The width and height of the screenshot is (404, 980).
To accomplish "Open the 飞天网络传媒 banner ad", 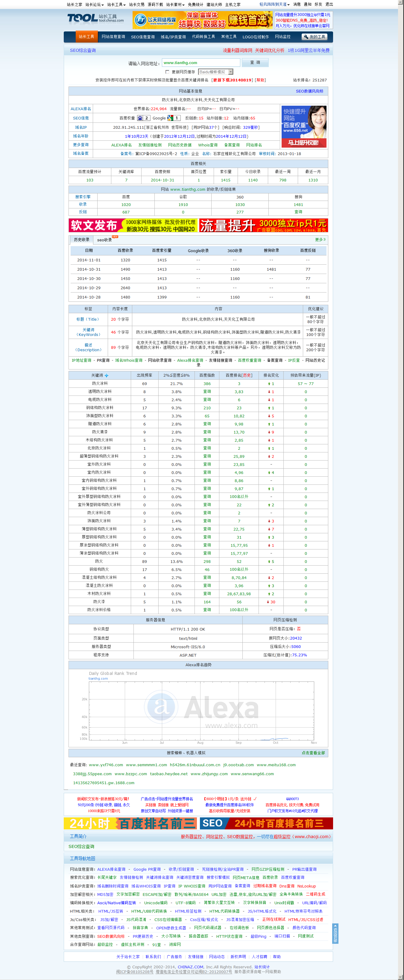I will click(x=203, y=20).
